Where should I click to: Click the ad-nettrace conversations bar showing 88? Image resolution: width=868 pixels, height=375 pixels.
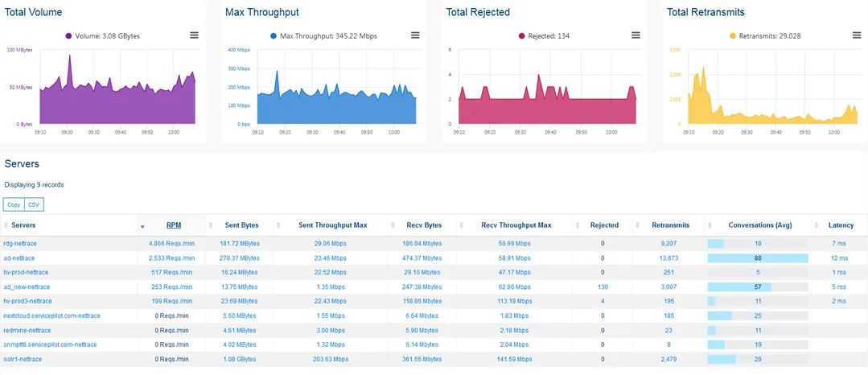coord(757,258)
